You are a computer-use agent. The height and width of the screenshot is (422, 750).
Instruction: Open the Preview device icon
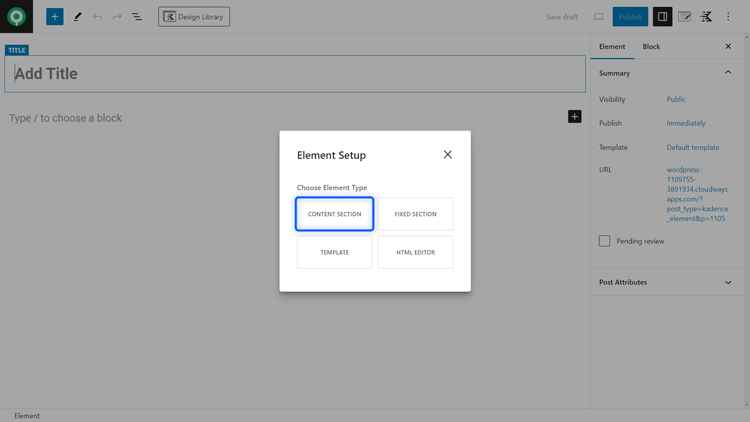click(x=598, y=17)
